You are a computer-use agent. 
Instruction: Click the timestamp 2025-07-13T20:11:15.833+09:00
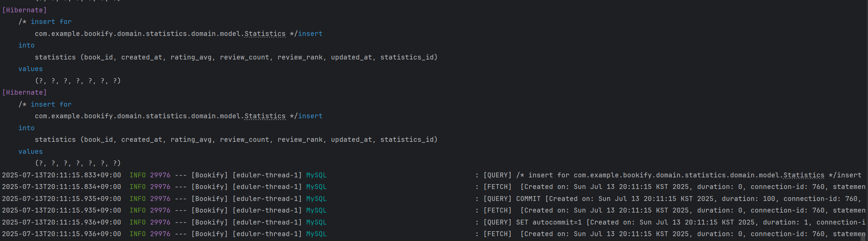[x=61, y=175]
